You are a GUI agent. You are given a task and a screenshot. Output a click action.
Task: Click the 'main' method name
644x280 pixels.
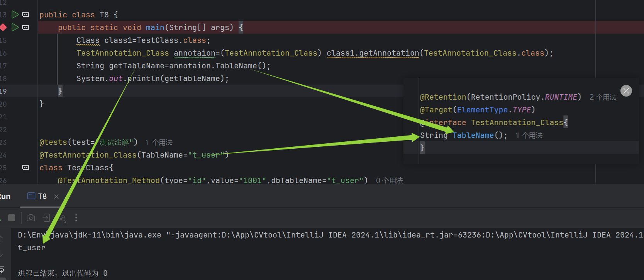point(155,27)
